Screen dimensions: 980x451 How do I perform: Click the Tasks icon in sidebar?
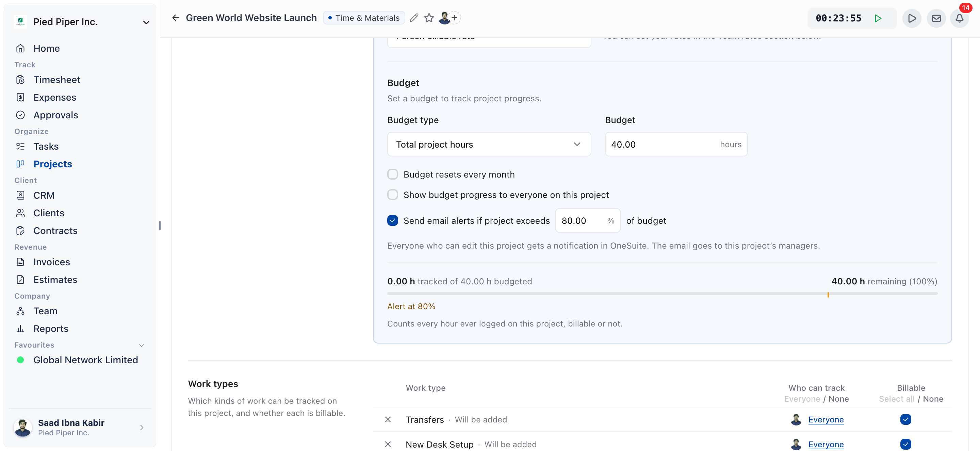click(20, 146)
